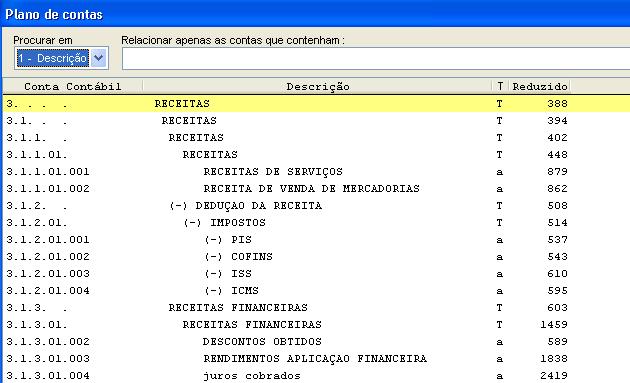Click reduced code 1459
This screenshot has height=383, width=630.
pyautogui.click(x=554, y=324)
